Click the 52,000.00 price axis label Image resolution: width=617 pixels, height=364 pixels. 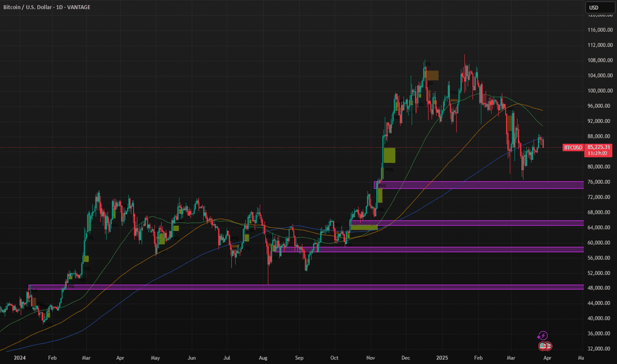[x=600, y=273]
